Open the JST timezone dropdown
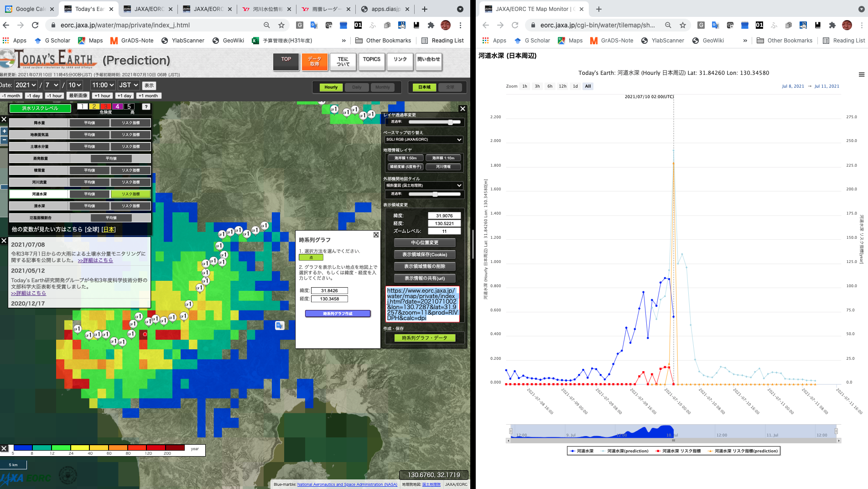The image size is (868, 489). pyautogui.click(x=129, y=85)
